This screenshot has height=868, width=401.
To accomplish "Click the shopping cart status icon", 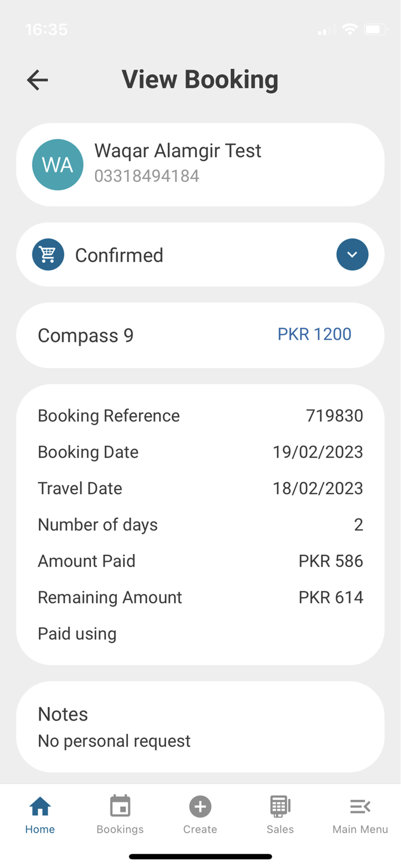I will 48,255.
